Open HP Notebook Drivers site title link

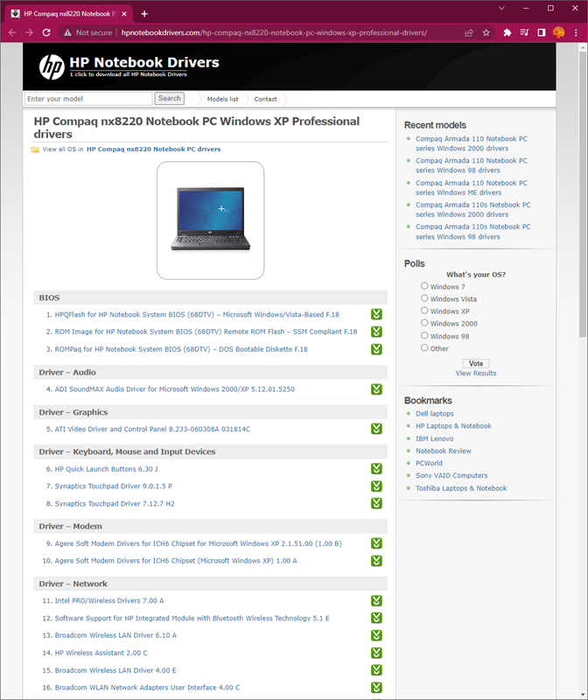point(144,62)
